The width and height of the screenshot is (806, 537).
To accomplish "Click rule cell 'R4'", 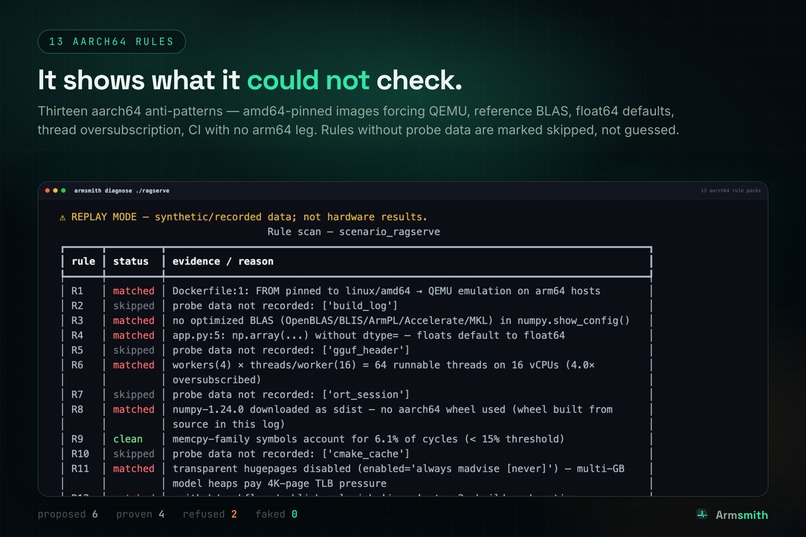I will click(x=77, y=336).
